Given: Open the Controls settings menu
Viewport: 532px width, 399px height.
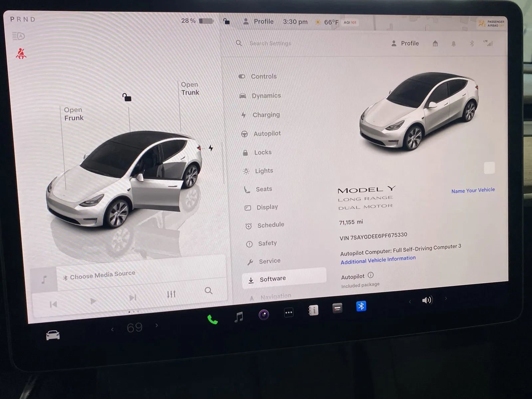Looking at the screenshot, I should point(258,76).
